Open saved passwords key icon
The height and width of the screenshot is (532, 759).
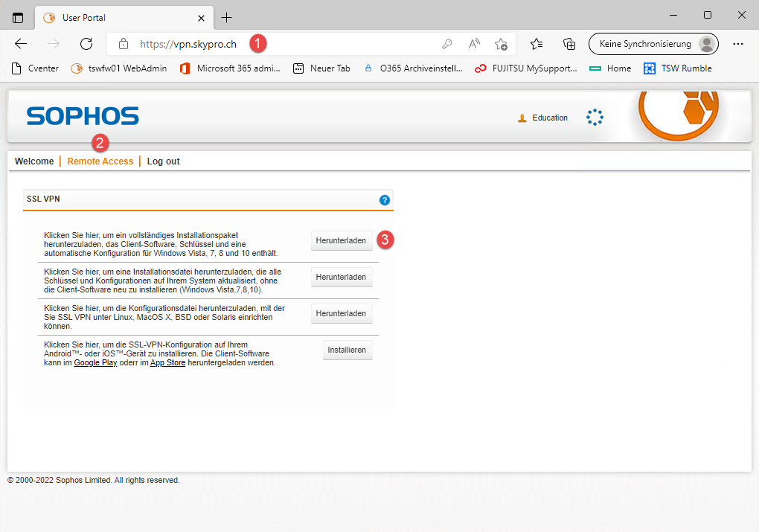tap(446, 44)
